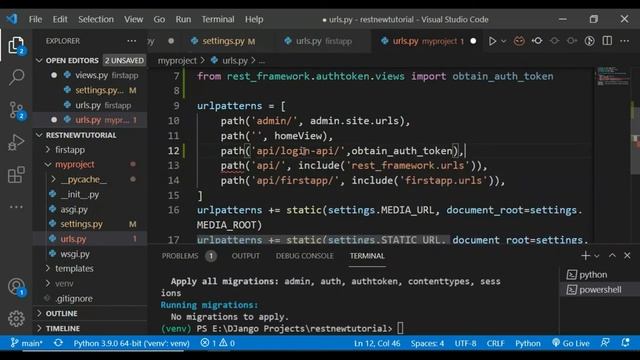Open notifications bell
Screen dimensions: 640x360
pos(625,343)
